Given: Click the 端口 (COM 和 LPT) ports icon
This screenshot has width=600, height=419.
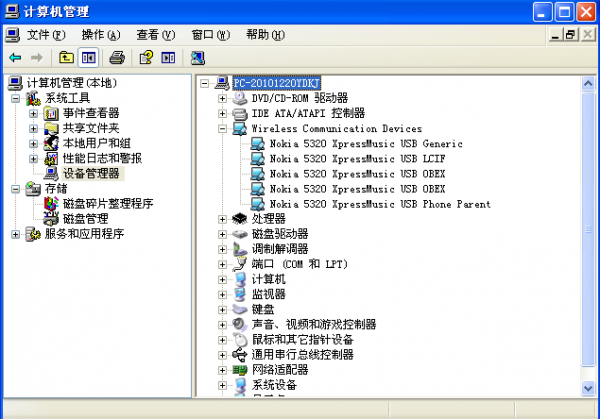Looking at the screenshot, I should pos(240,264).
